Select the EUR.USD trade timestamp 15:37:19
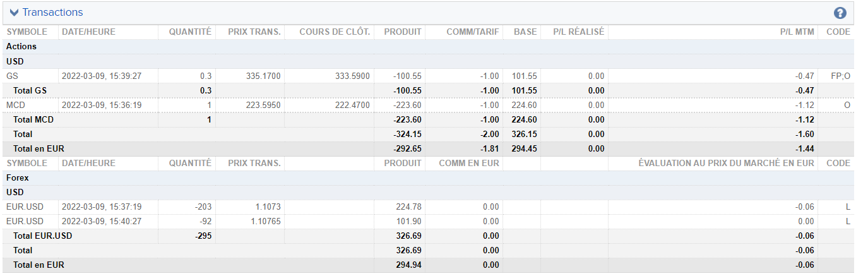Screen dimensions: 868x276 click(x=102, y=207)
